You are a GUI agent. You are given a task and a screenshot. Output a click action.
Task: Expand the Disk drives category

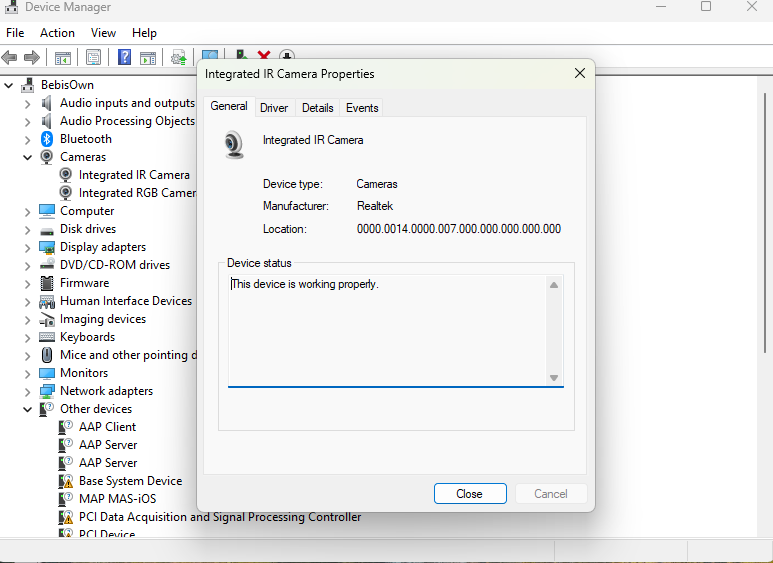(x=27, y=230)
